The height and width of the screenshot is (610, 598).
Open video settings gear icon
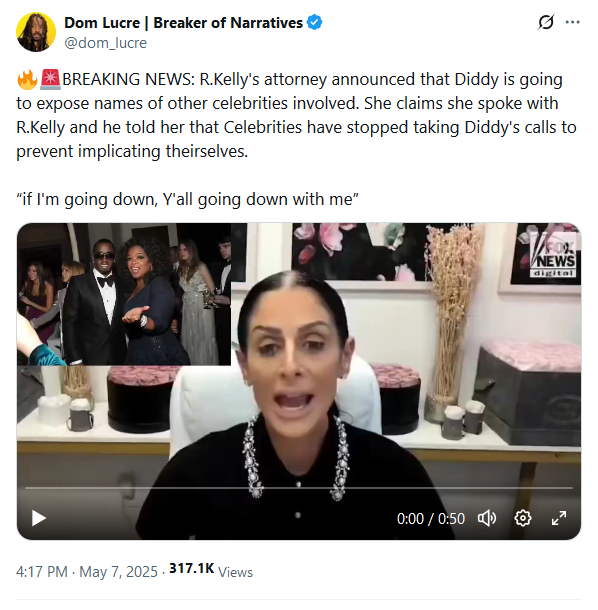pos(523,519)
